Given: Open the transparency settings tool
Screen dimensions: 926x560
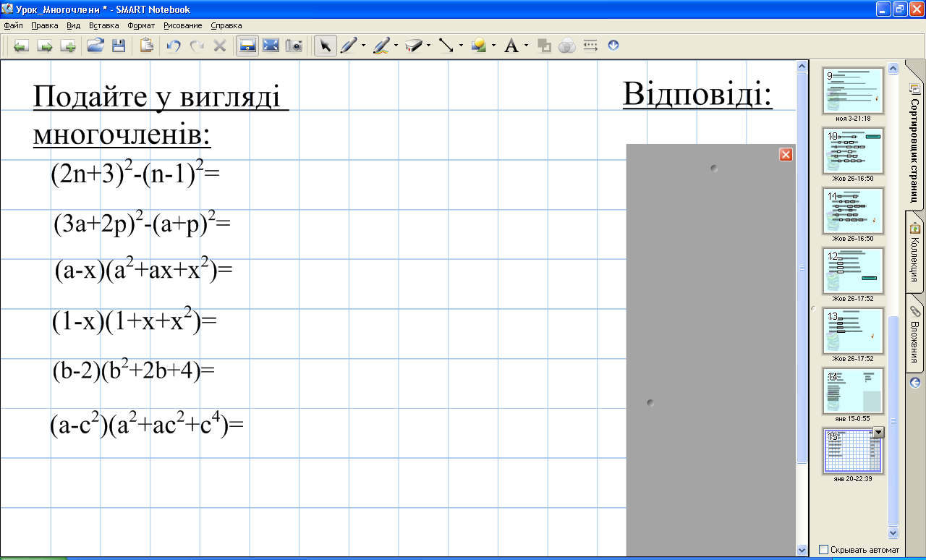Looking at the screenshot, I should point(567,46).
